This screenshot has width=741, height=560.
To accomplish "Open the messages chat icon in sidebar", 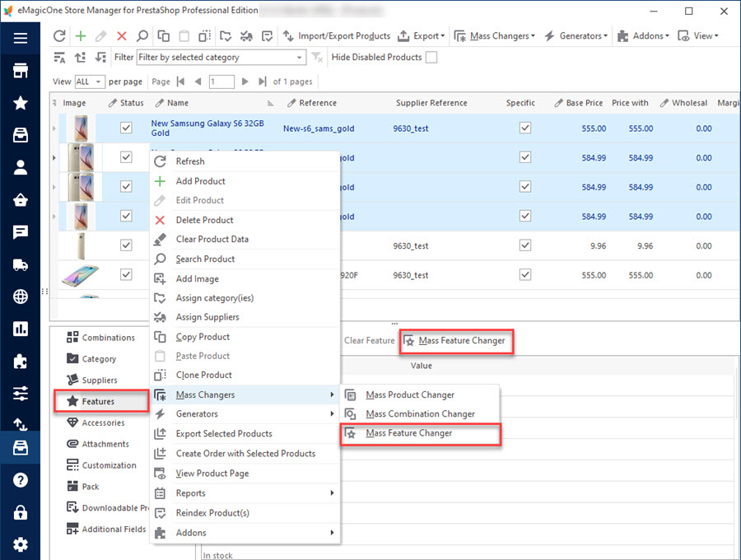I will tap(21, 232).
